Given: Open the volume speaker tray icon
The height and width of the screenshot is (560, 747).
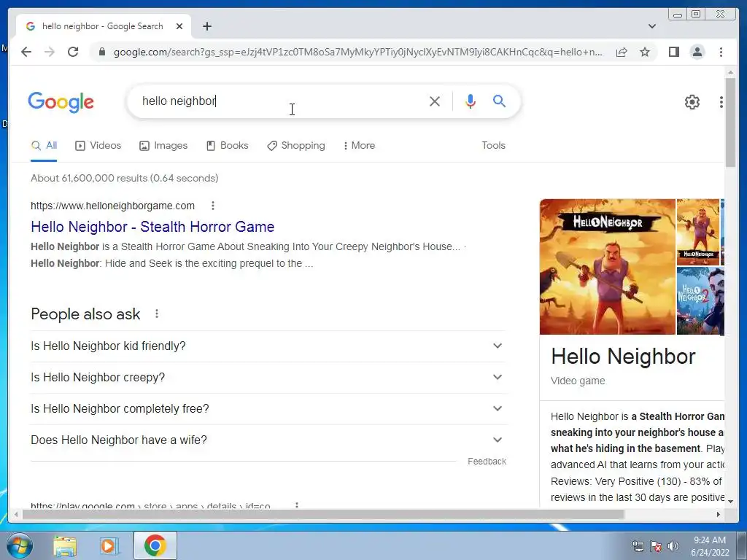Looking at the screenshot, I should [673, 546].
